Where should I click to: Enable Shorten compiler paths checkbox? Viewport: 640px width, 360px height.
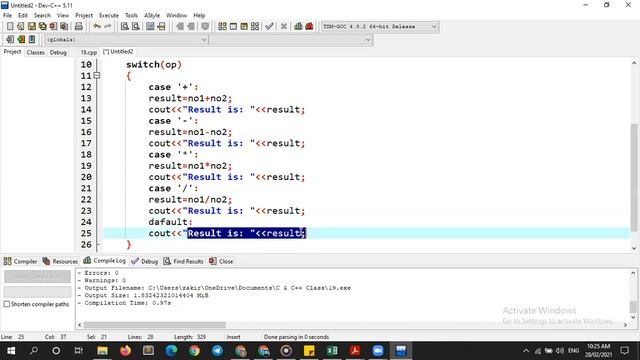7,304
